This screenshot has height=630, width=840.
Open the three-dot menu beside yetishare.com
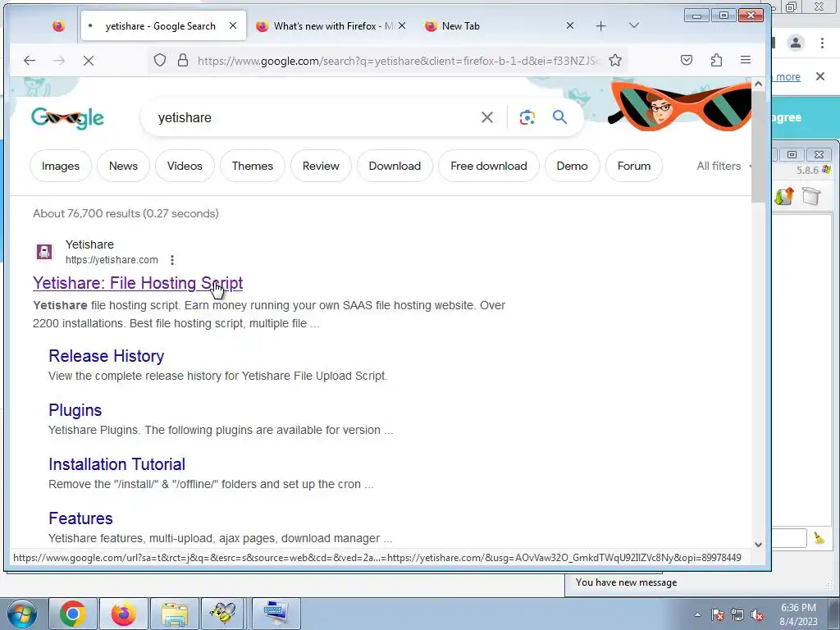(x=172, y=260)
